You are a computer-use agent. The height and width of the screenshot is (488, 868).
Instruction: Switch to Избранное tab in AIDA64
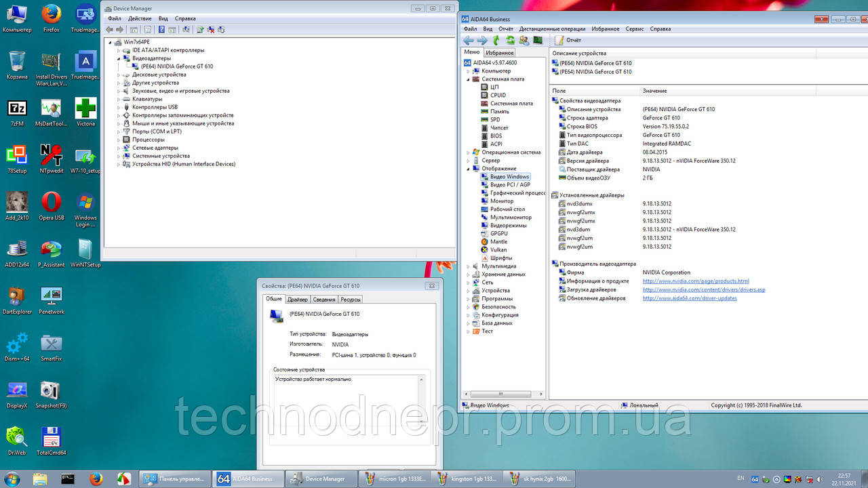[500, 52]
